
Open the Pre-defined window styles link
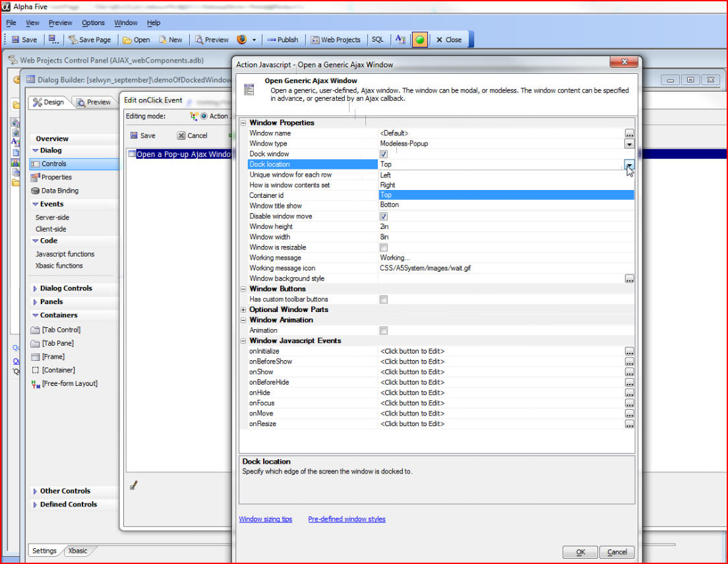[x=347, y=519]
